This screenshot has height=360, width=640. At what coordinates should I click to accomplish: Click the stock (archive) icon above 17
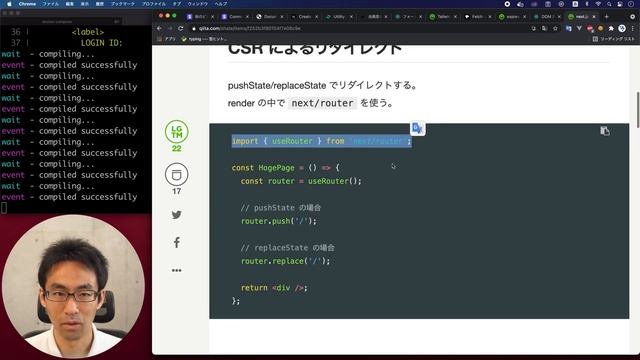[x=176, y=174]
